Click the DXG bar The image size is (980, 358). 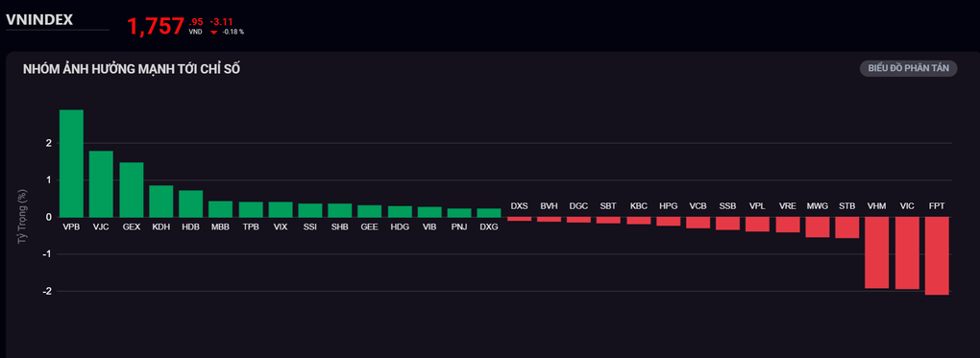click(489, 212)
